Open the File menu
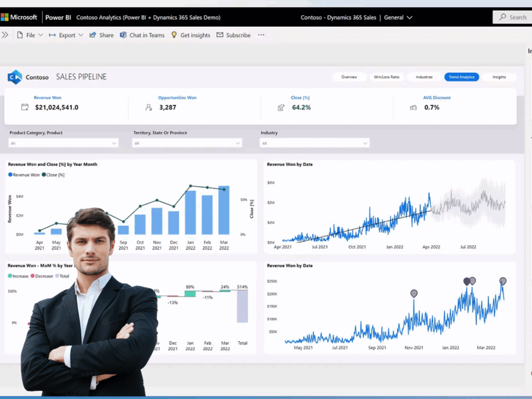This screenshot has height=399, width=532. 26,35
